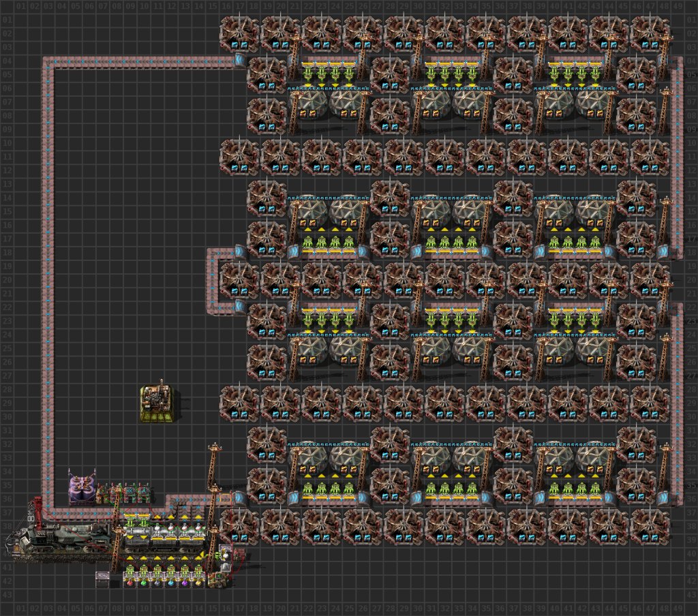
Task: Click the underground pipe end at the small loop's top
Action: coord(239,252)
